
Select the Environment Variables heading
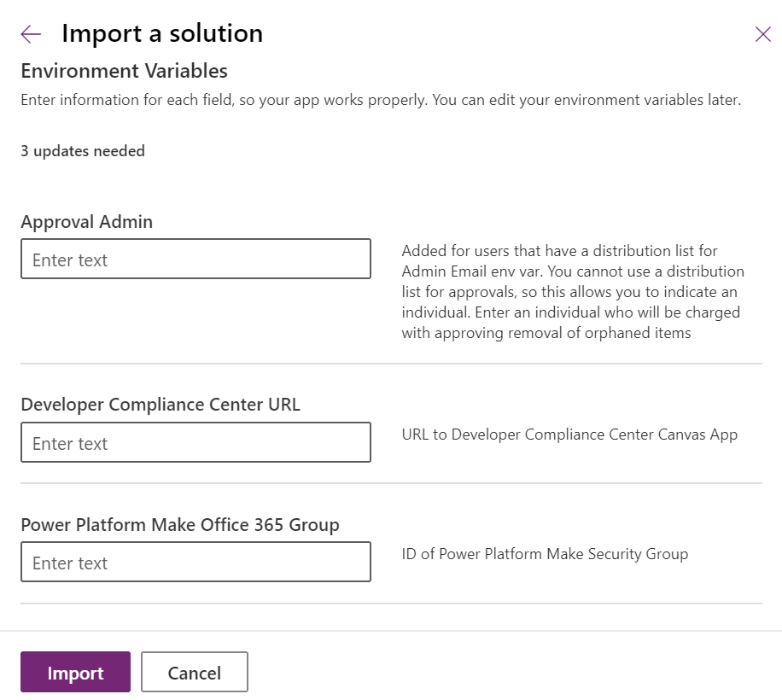click(124, 71)
